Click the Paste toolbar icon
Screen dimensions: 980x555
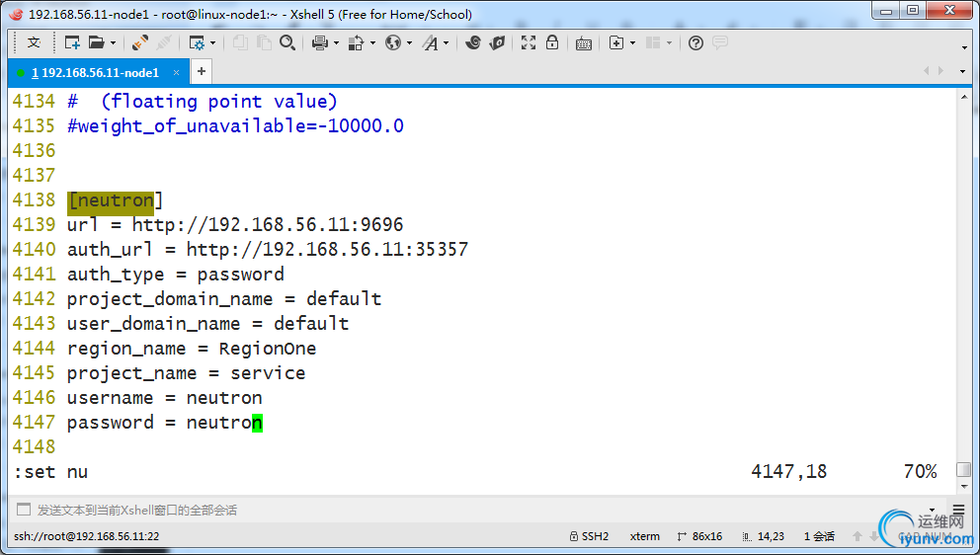coord(264,42)
